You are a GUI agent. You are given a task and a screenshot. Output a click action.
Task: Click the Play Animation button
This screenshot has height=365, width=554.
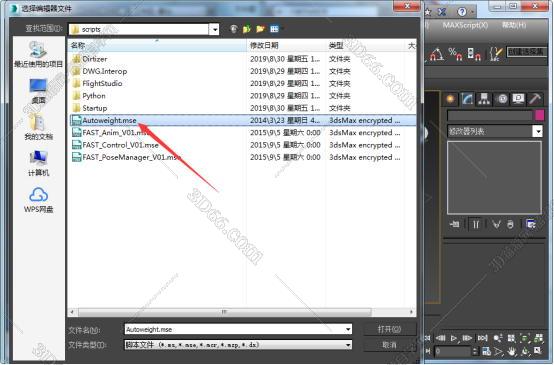pos(454,338)
